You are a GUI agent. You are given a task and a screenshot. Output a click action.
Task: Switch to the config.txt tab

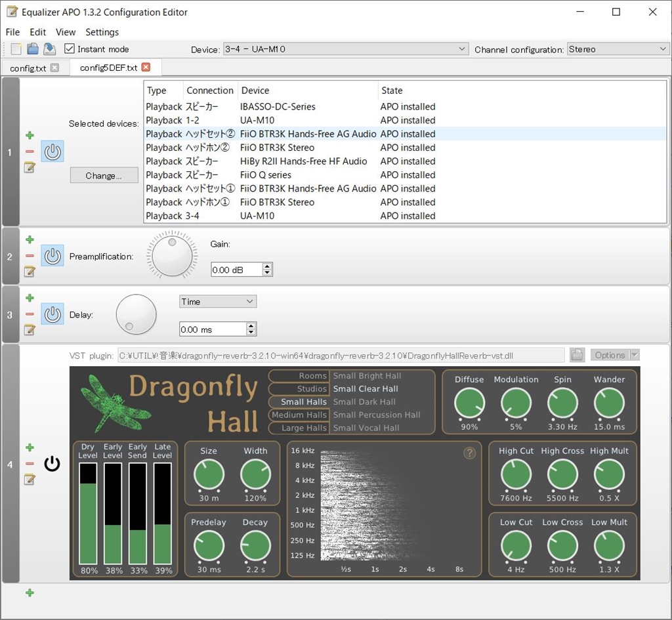coord(28,68)
